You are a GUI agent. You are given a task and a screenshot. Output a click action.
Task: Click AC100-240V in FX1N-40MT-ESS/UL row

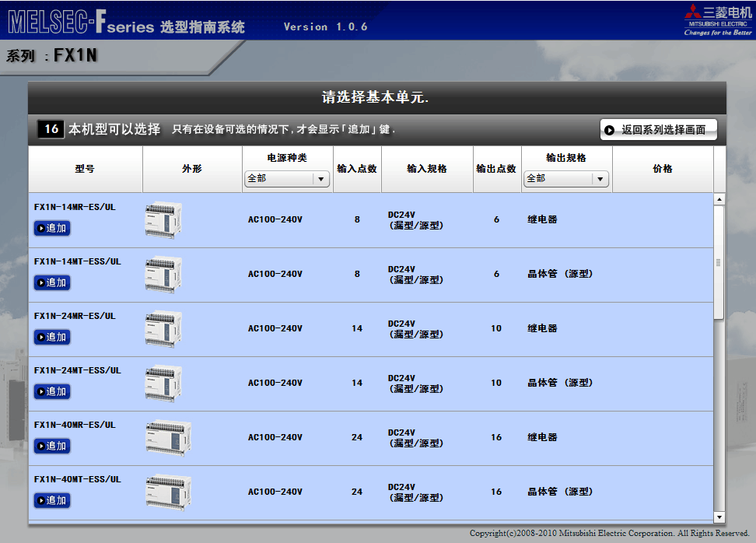pyautogui.click(x=275, y=492)
